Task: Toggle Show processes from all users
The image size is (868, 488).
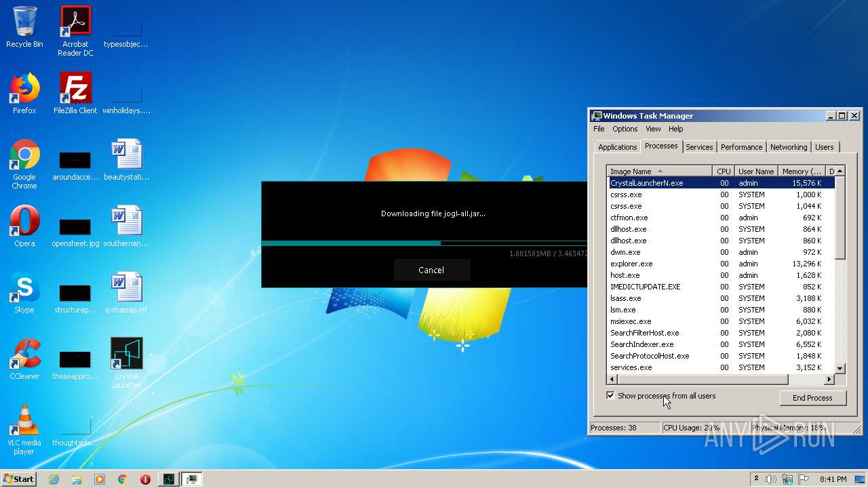Action: point(610,396)
